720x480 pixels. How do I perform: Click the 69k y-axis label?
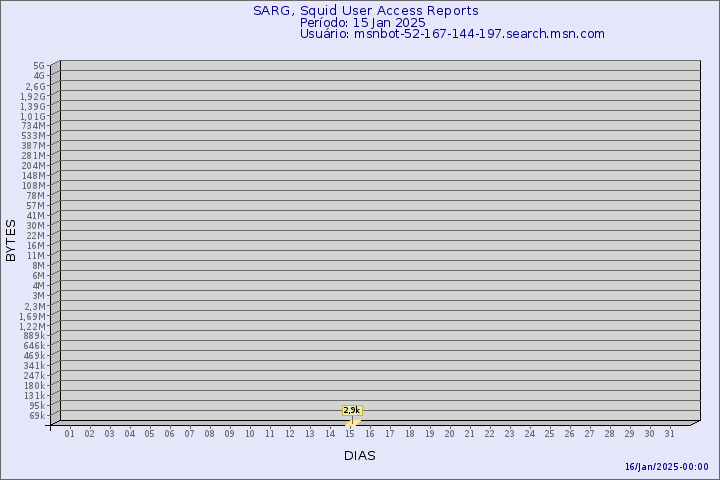pos(37,416)
